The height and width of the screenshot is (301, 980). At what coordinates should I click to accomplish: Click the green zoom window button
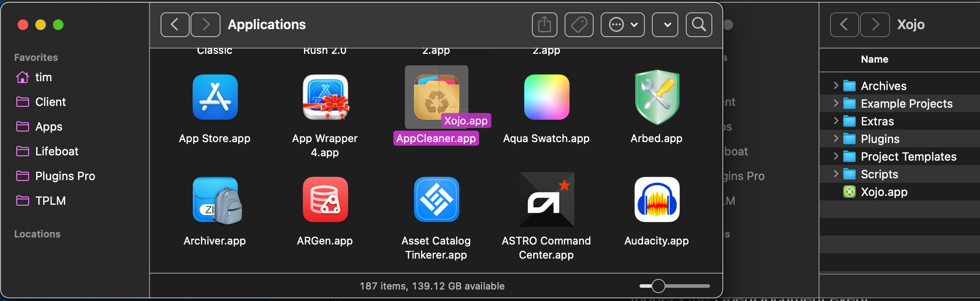58,25
